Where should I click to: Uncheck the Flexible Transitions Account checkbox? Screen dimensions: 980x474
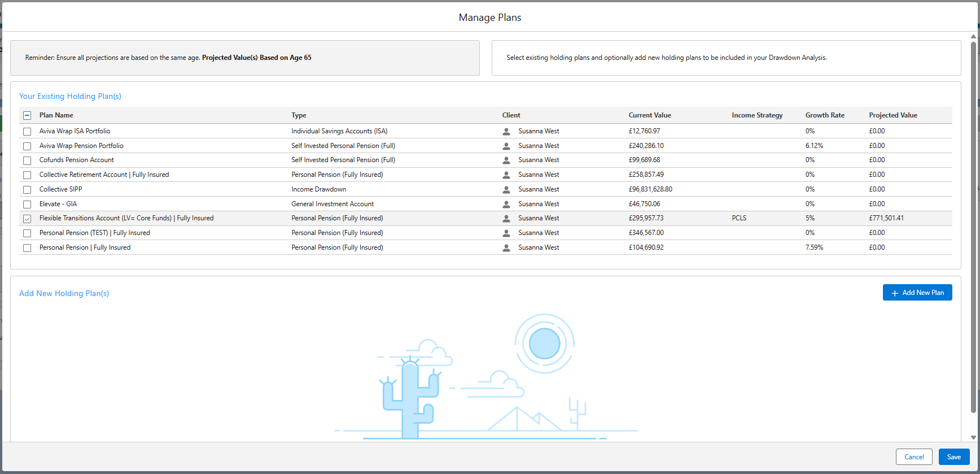27,219
